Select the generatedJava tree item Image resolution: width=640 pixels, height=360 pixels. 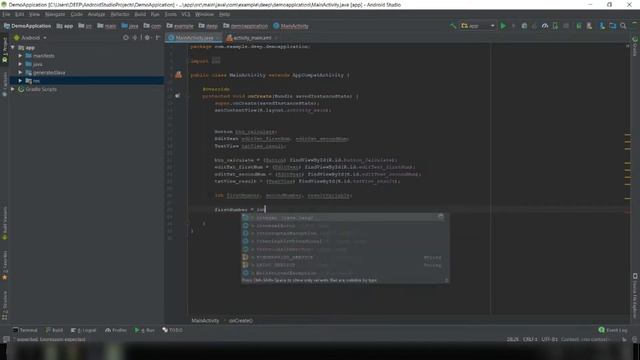click(x=49, y=72)
